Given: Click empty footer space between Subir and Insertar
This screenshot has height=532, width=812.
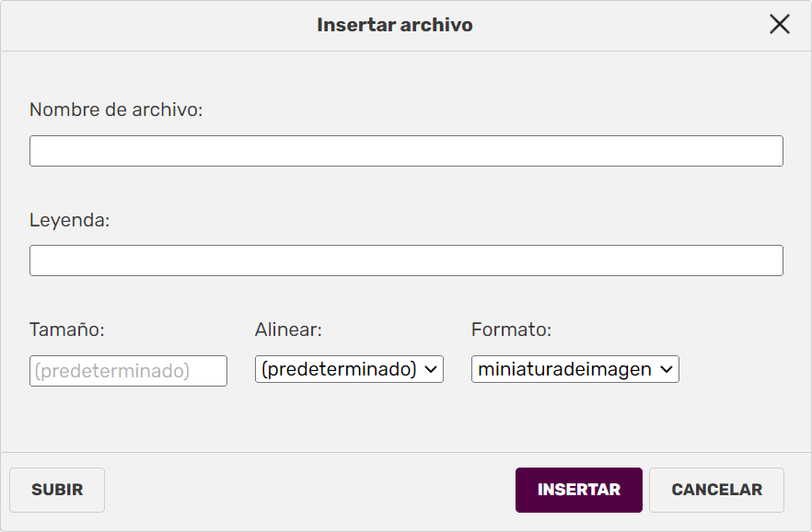Looking at the screenshot, I should point(309,490).
